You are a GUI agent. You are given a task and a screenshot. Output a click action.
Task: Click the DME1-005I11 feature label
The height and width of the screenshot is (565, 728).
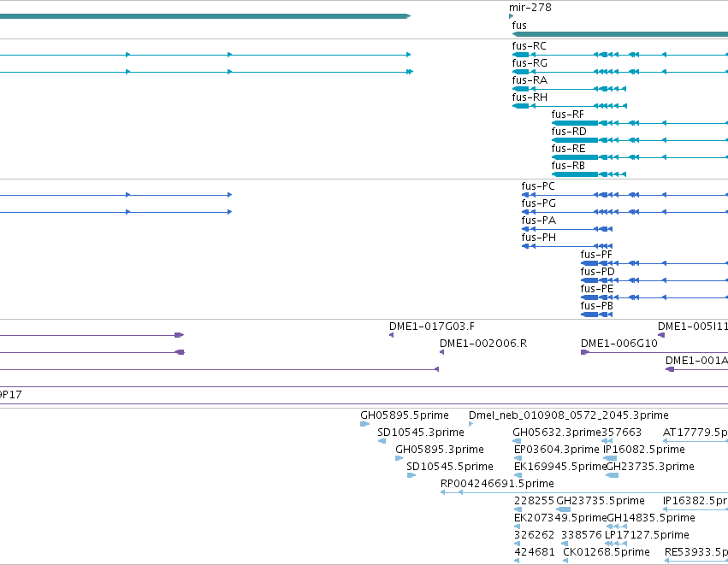tap(693, 327)
